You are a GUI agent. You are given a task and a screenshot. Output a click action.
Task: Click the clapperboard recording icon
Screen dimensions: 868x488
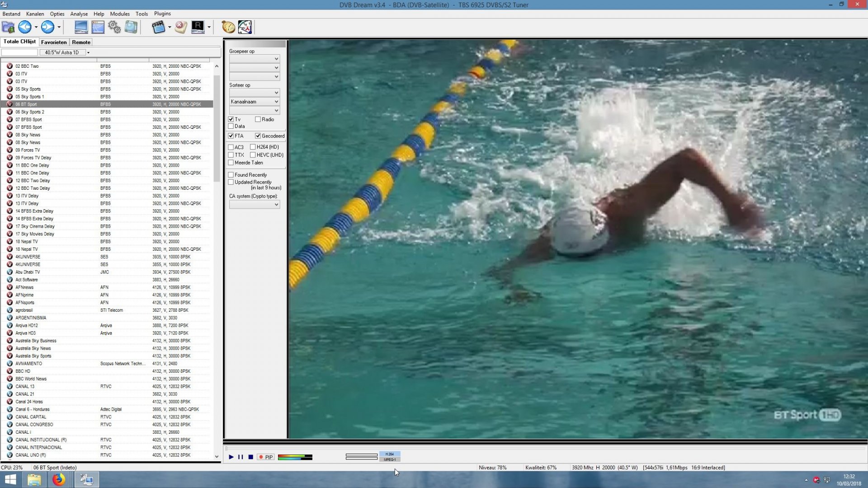click(158, 27)
